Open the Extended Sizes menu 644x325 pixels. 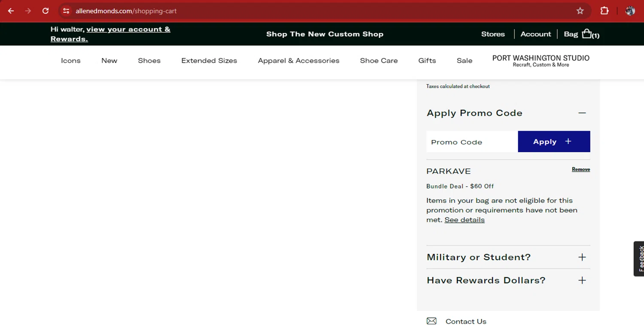tap(209, 61)
